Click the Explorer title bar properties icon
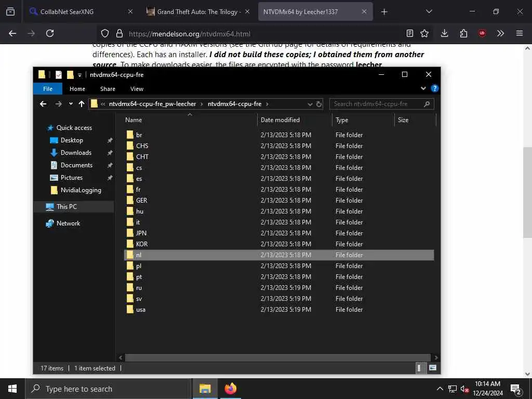The image size is (532, 399). [58, 75]
